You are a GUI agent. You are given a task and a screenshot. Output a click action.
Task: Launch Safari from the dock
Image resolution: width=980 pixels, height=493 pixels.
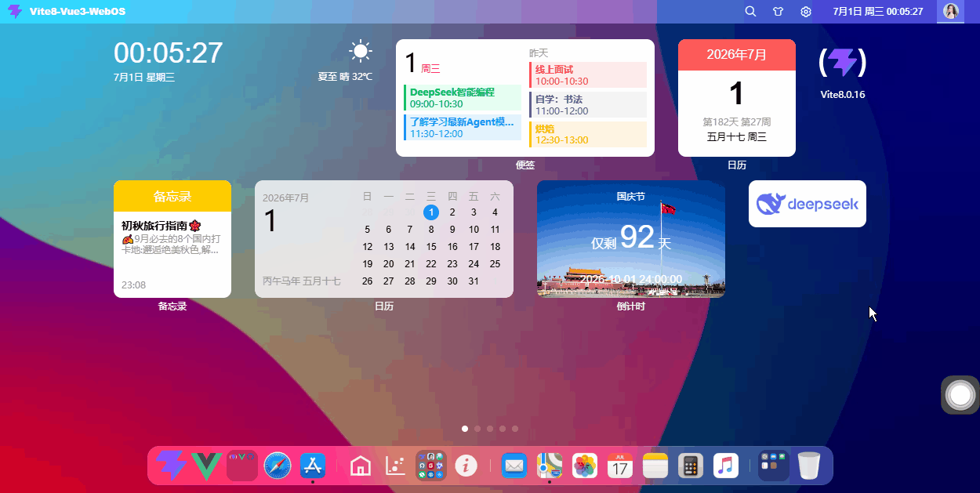[278, 466]
